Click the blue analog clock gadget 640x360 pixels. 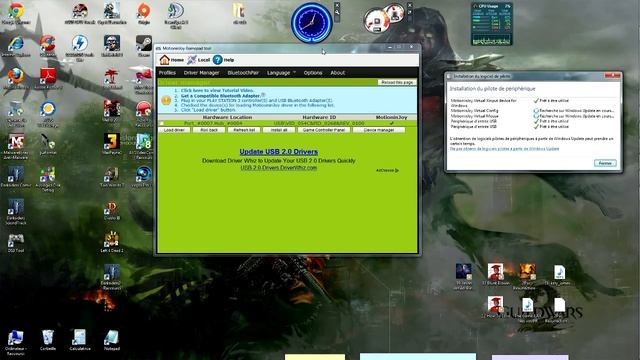tap(312, 23)
